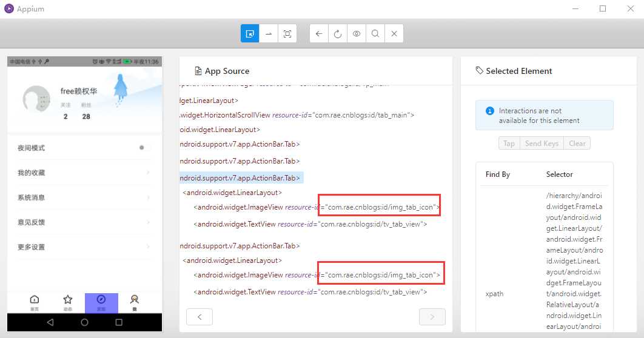This screenshot has width=644, height=338.
Task: Toggle 夜间模式 switch in preview
Action: pos(144,148)
